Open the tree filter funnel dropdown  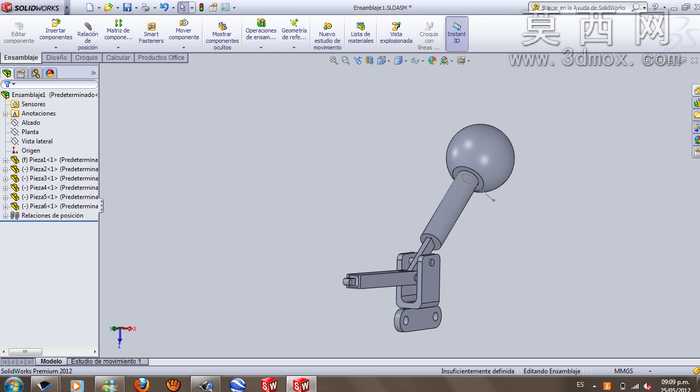coord(9,84)
